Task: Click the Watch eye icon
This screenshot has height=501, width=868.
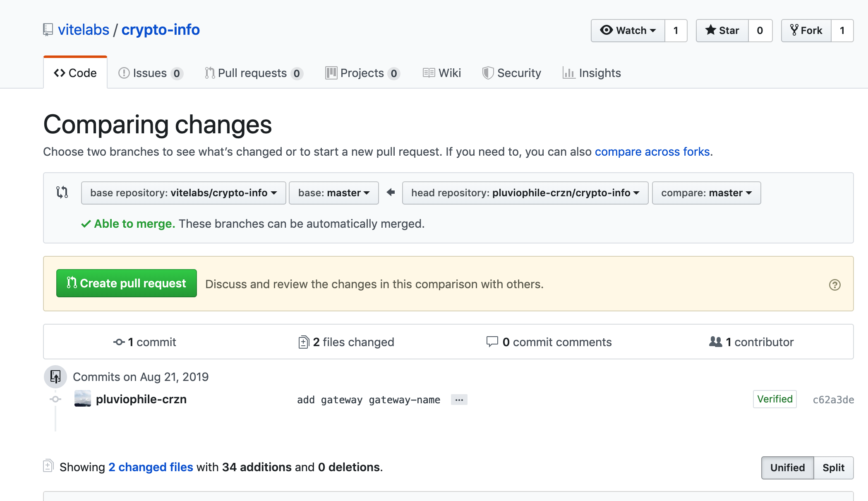Action: click(x=607, y=30)
